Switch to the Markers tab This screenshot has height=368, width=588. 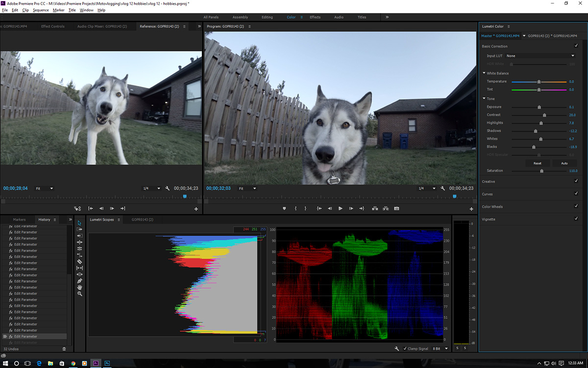[19, 219]
